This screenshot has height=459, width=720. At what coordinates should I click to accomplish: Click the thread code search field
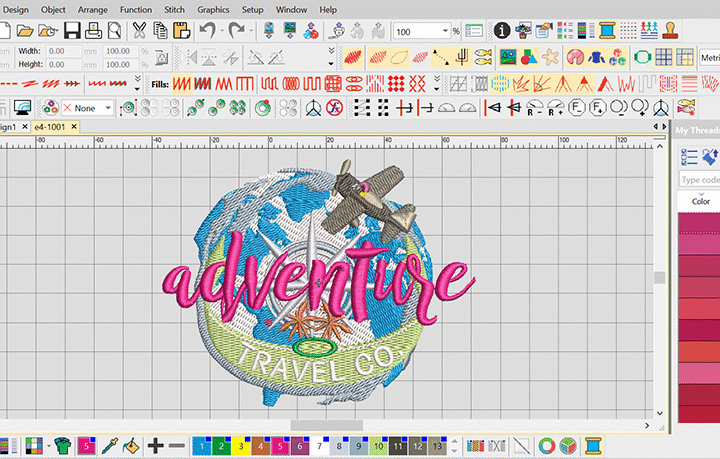(x=700, y=180)
